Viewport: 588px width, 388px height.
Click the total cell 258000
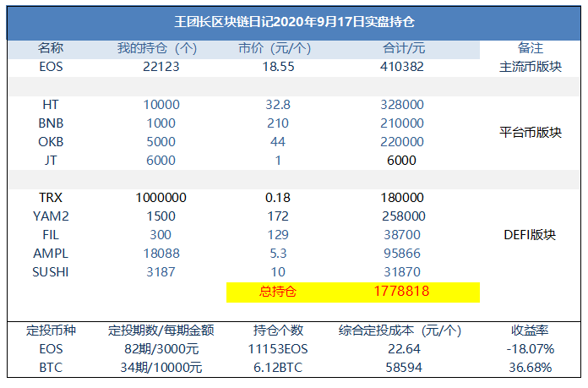[x=404, y=216]
